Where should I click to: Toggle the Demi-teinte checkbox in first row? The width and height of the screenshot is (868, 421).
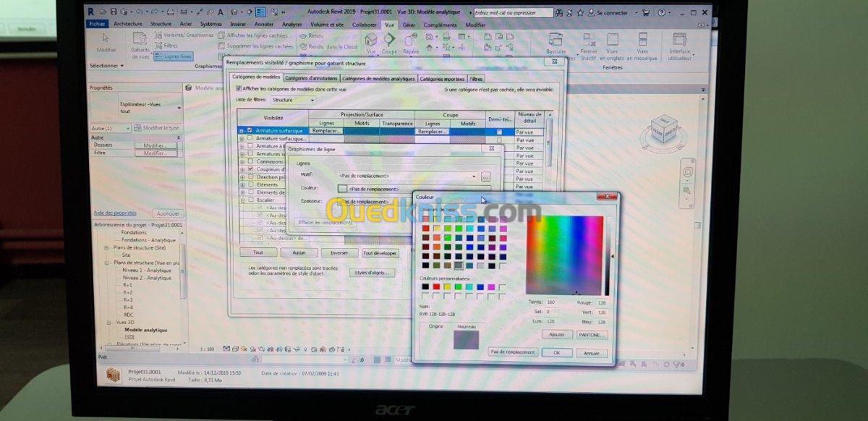coord(499,131)
